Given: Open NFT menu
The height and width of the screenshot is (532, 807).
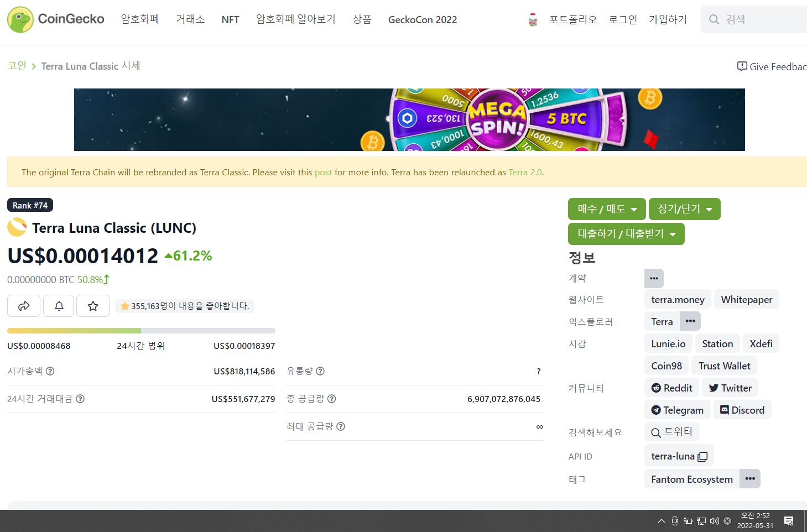Looking at the screenshot, I should (x=230, y=20).
